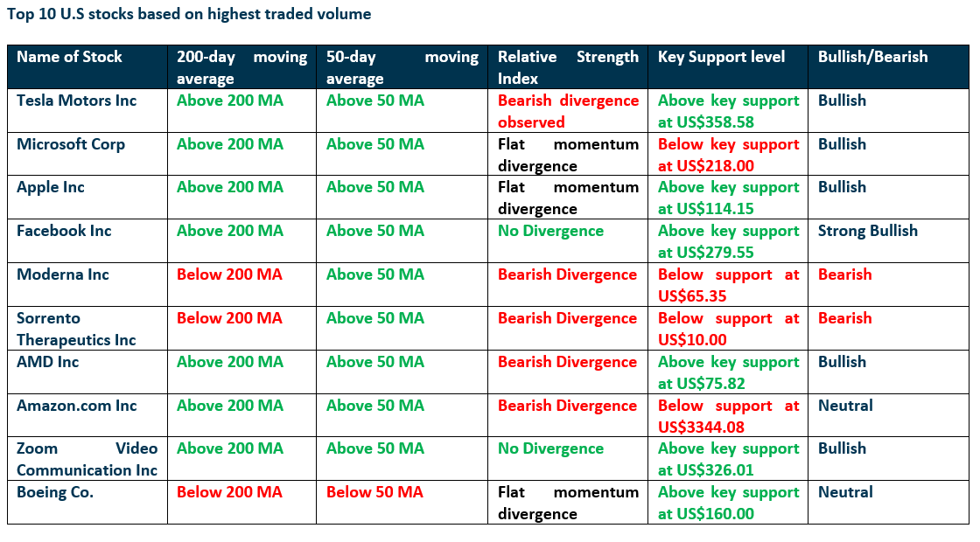980x542 pixels.
Task: Click the 'AMD Inc' stock name
Action: tap(47, 362)
